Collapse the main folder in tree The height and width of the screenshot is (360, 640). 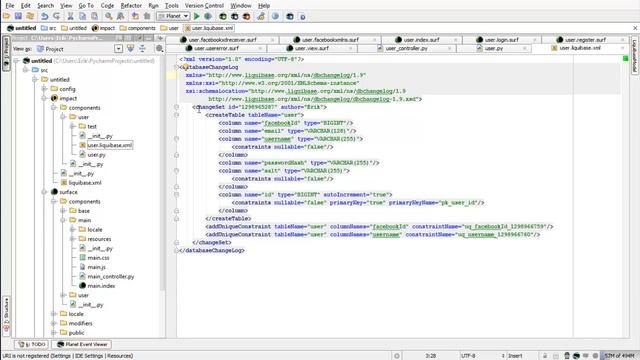(x=63, y=220)
